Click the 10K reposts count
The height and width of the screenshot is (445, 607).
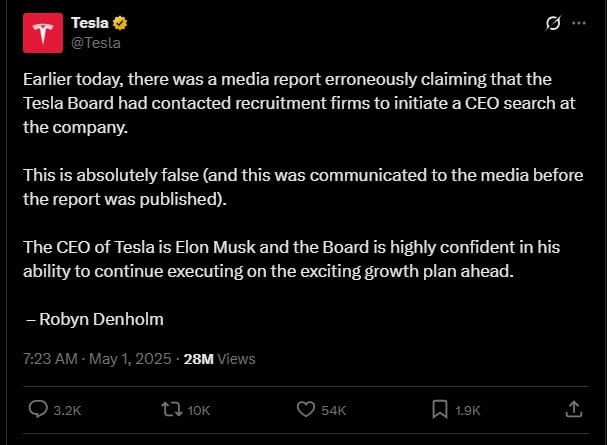(x=199, y=410)
